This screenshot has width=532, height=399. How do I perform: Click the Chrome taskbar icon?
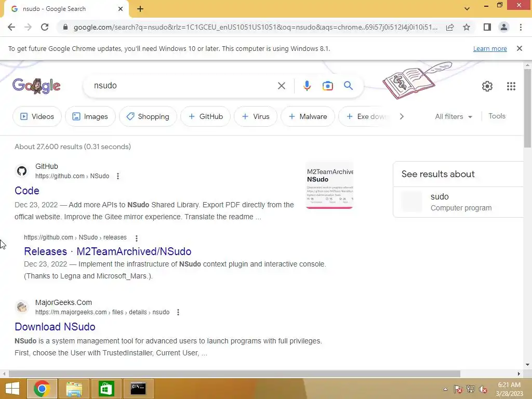tap(42, 389)
